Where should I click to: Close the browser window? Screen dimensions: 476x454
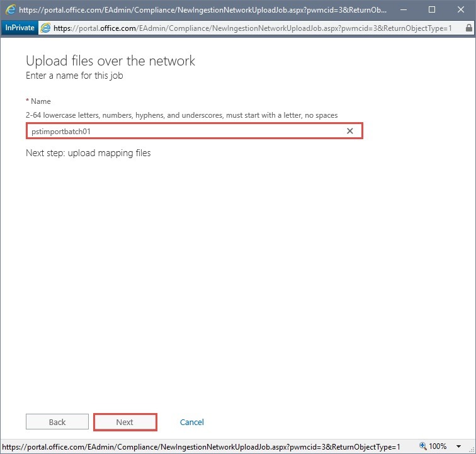460,9
